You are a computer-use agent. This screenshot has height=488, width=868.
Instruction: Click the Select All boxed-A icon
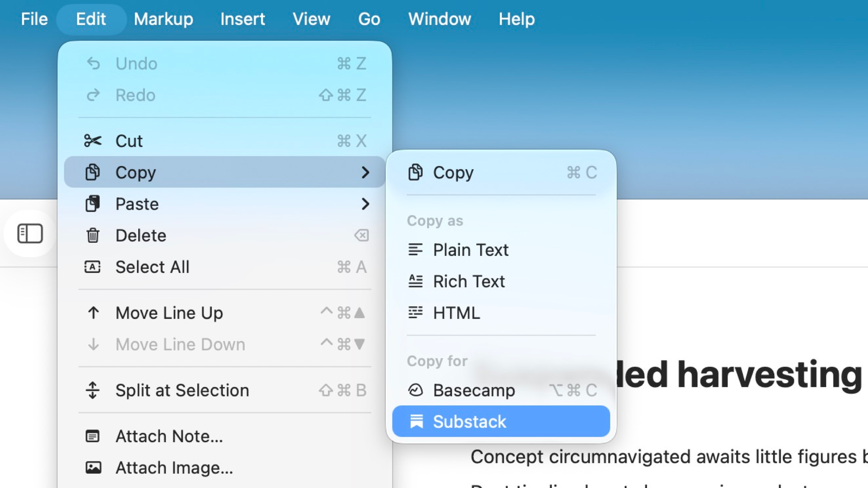pos(93,267)
